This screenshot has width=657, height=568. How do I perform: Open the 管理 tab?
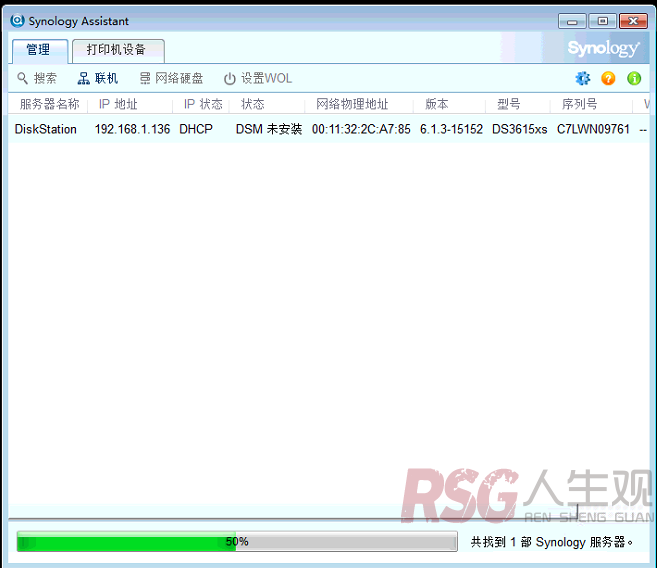pos(39,51)
